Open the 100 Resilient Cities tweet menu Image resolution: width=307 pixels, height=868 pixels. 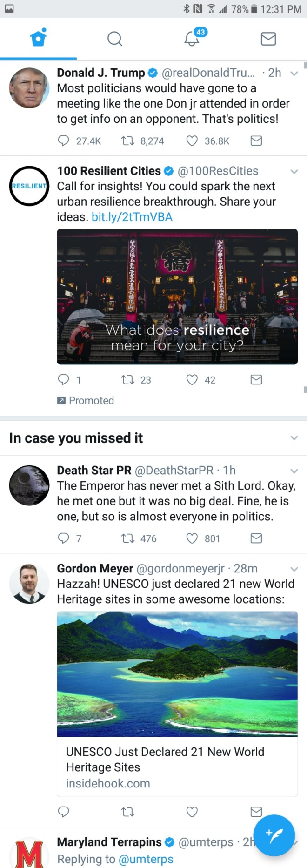pos(294,171)
